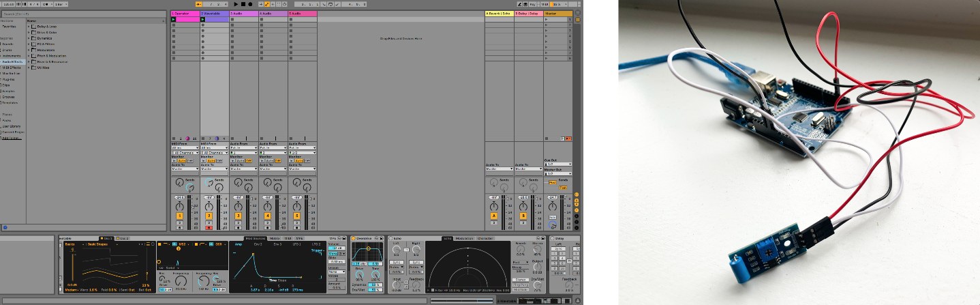Adjust the Operator Send A knob
The width and height of the screenshot is (980, 305).
pos(180,182)
